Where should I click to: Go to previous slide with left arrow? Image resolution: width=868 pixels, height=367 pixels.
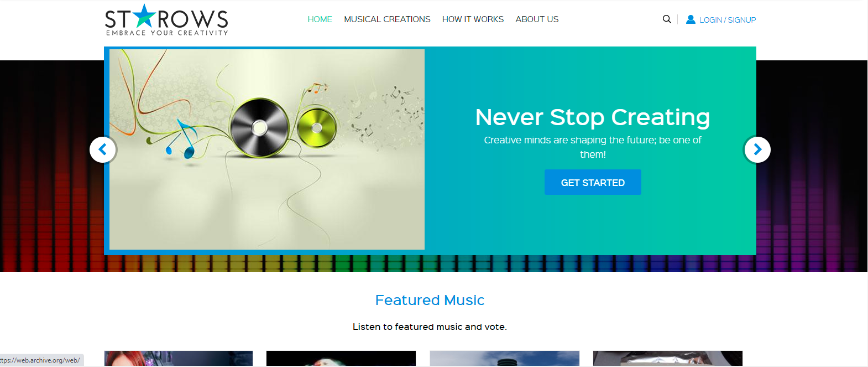click(x=103, y=149)
